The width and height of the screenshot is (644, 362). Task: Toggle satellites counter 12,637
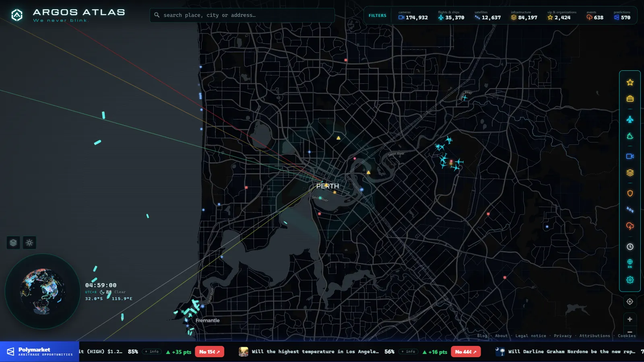488,16
